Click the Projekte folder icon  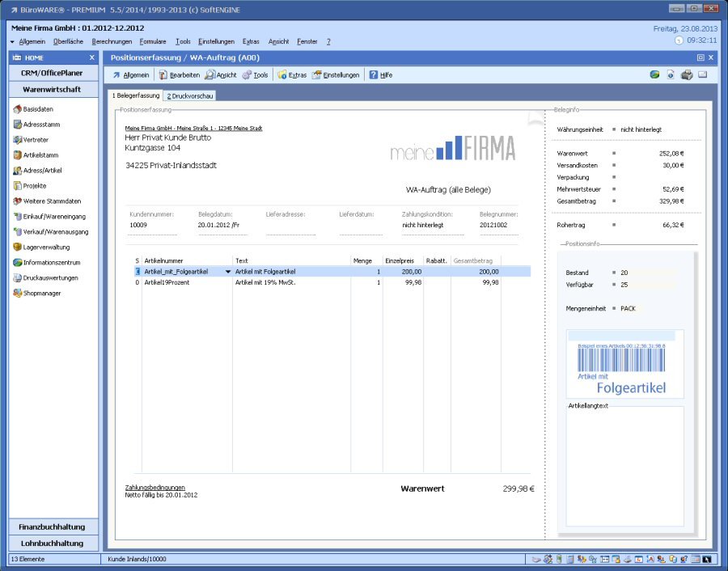(x=18, y=186)
